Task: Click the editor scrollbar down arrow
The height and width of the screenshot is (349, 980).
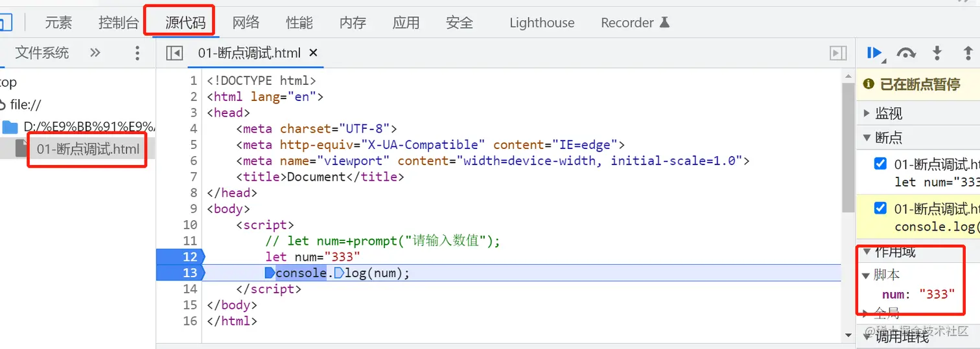Action: point(848,335)
